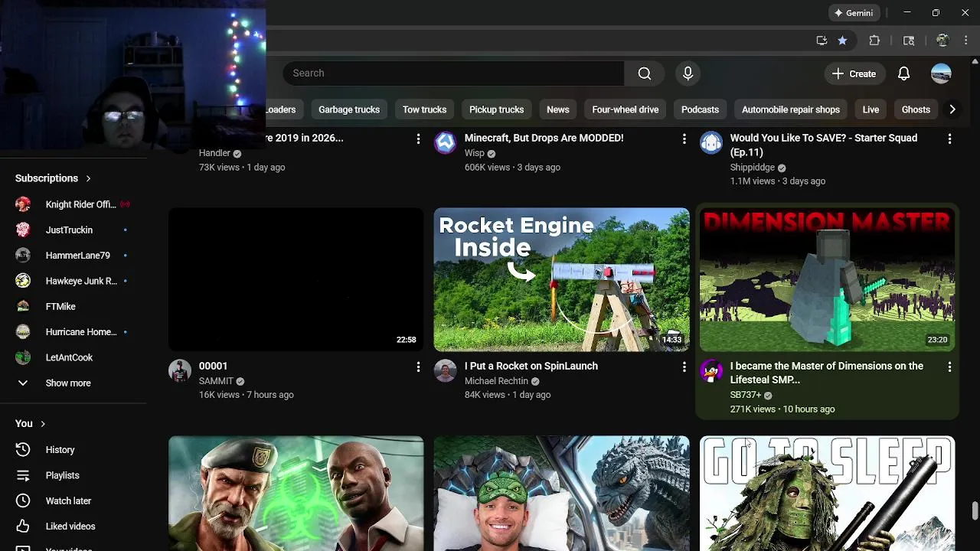Open HammerLane79 subscription
The image size is (980, 551).
[x=73, y=256]
